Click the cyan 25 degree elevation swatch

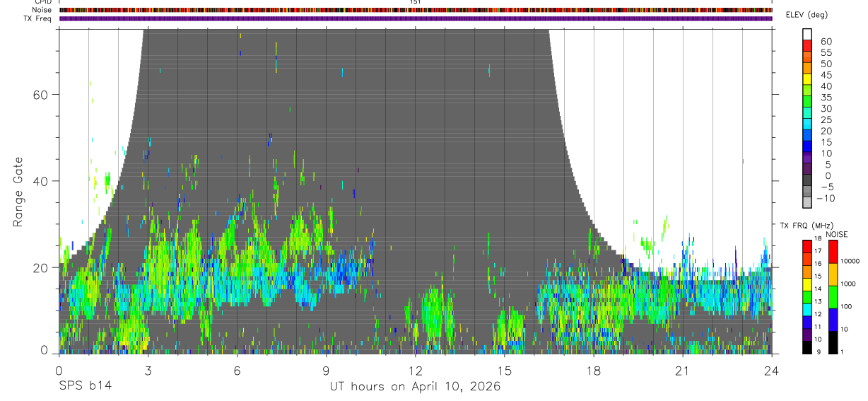point(807,124)
